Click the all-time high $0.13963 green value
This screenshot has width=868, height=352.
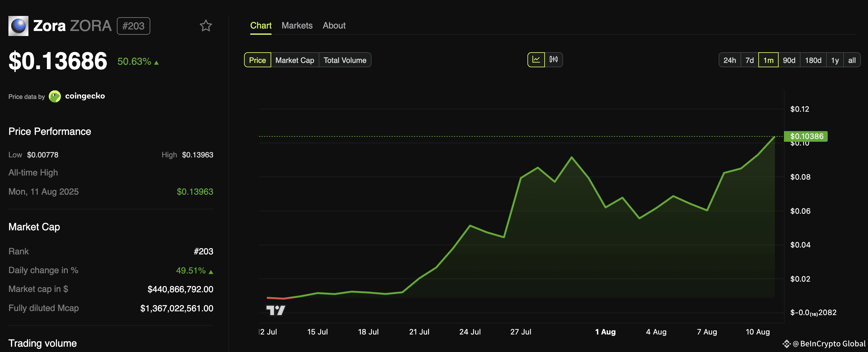point(195,191)
